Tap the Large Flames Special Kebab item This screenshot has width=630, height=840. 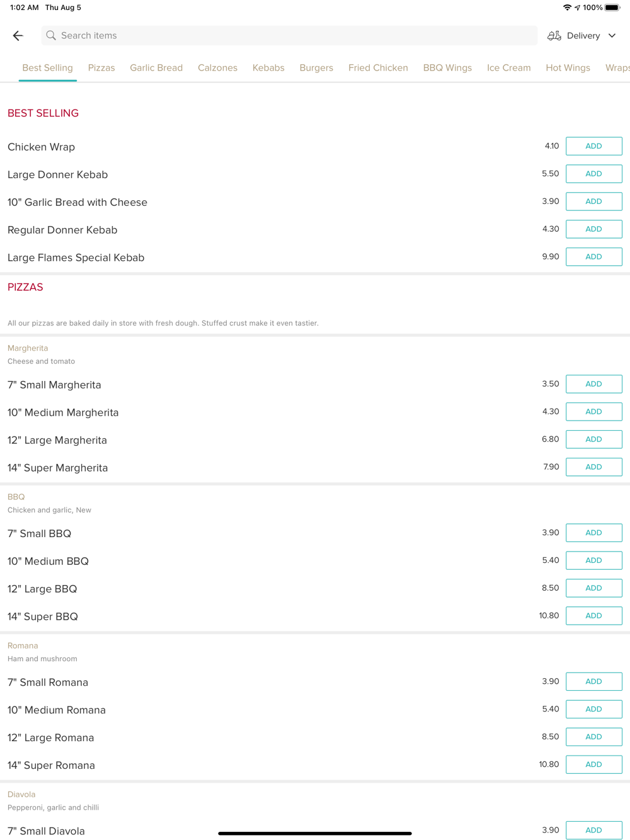coord(76,258)
